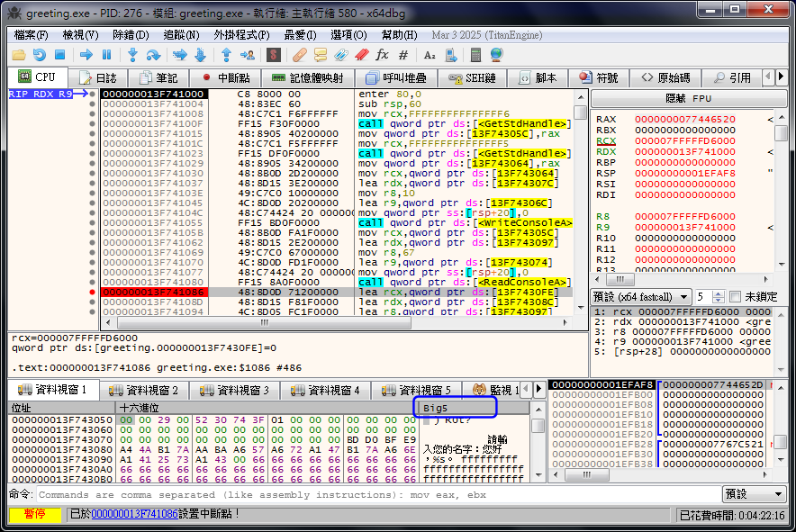
Task: Open the 除錯(D) menu
Action: click(x=131, y=34)
